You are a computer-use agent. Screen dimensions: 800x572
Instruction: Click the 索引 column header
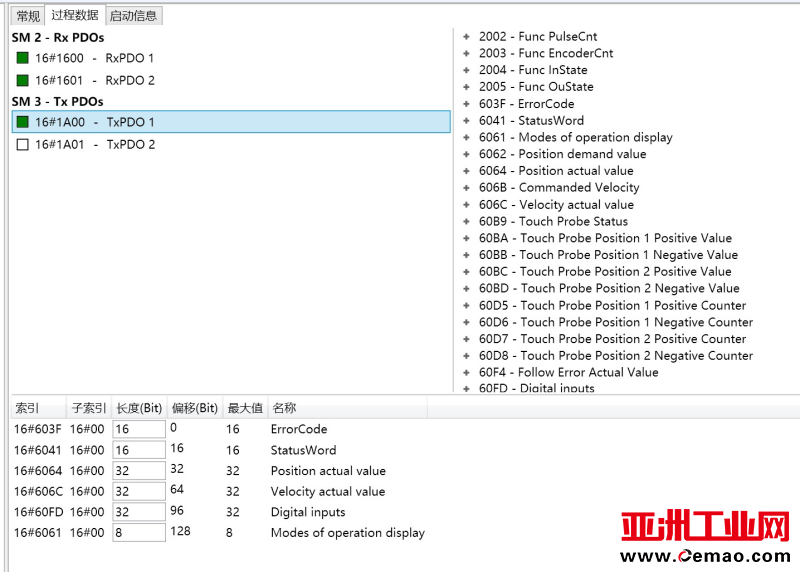(x=38, y=408)
